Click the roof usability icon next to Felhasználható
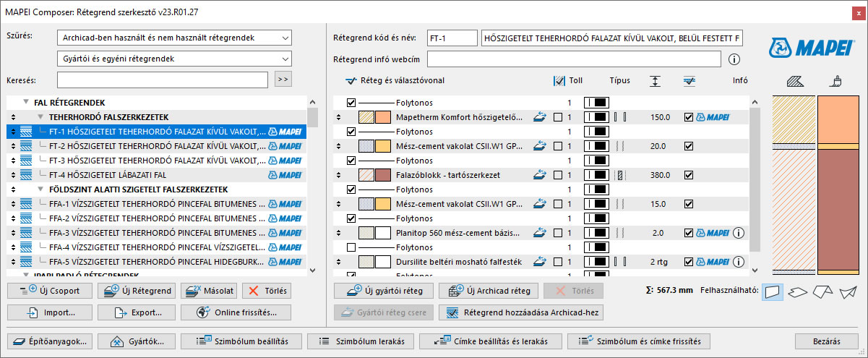This screenshot has width=868, height=358. click(823, 291)
